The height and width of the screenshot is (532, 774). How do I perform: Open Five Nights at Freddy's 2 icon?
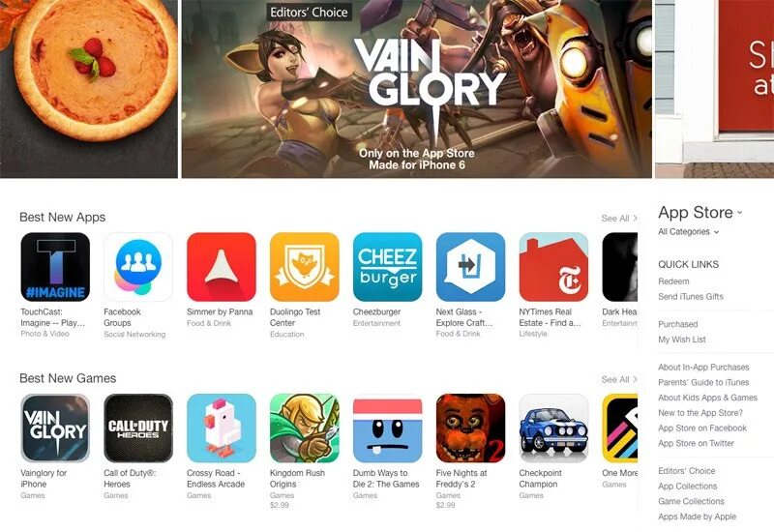pos(470,428)
